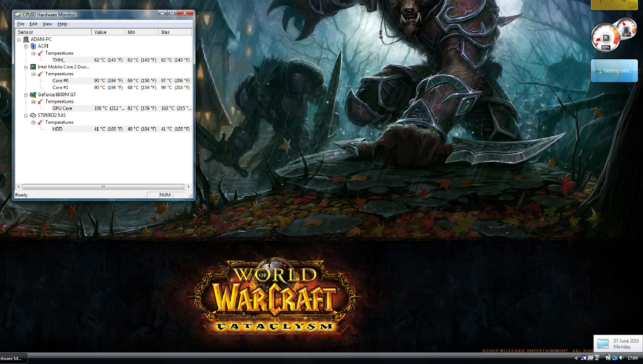Click Core #1 max value 99 °C

(x=175, y=88)
